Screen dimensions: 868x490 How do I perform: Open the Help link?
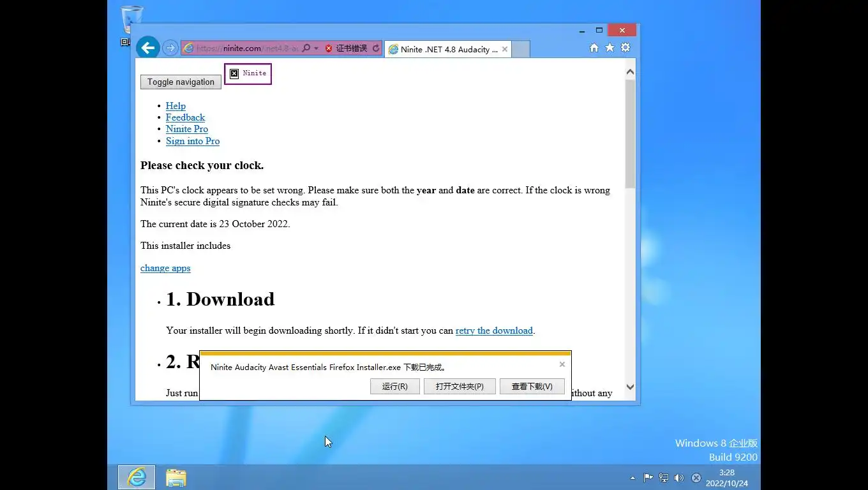click(x=176, y=106)
